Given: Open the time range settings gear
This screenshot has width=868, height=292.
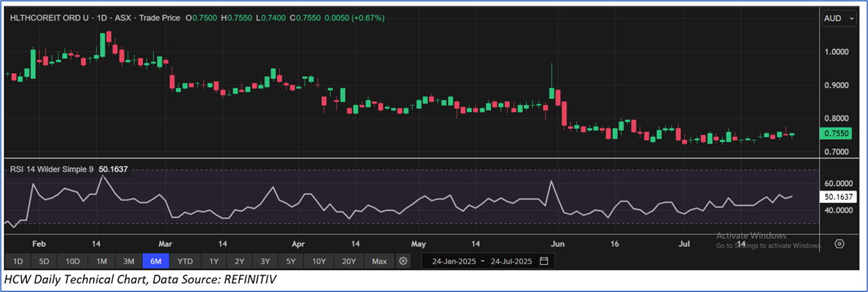Looking at the screenshot, I should click(x=403, y=261).
